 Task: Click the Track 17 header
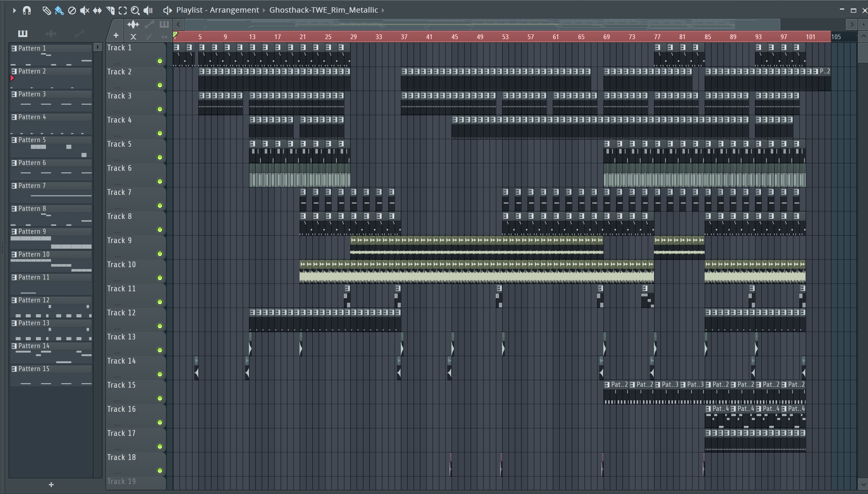tap(136, 440)
